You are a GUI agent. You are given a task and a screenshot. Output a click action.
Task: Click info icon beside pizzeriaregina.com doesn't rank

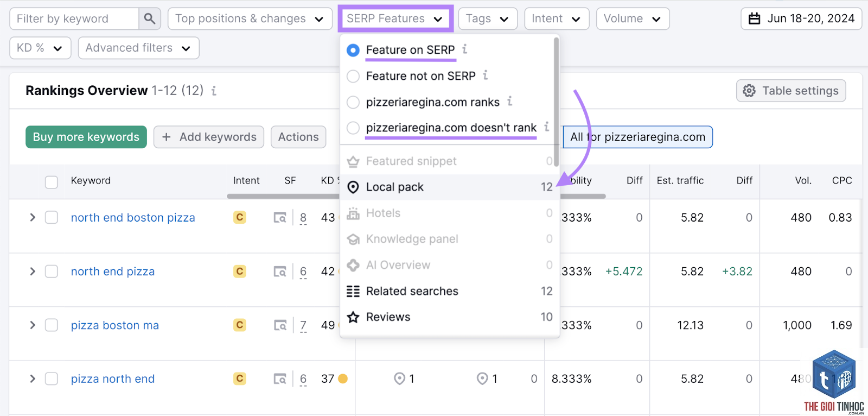(x=547, y=127)
